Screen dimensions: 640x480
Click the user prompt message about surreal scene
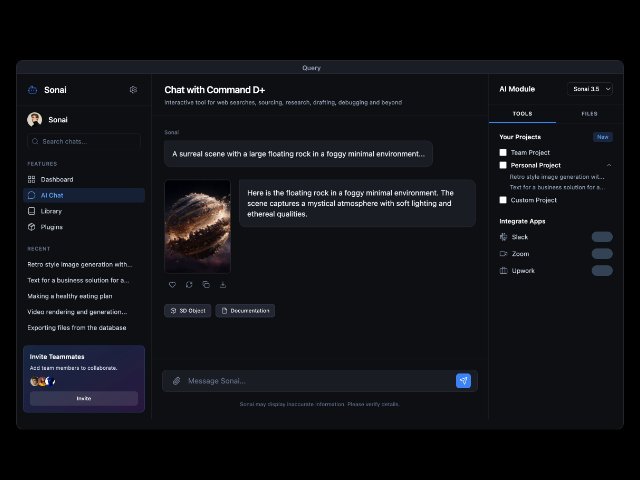298,154
